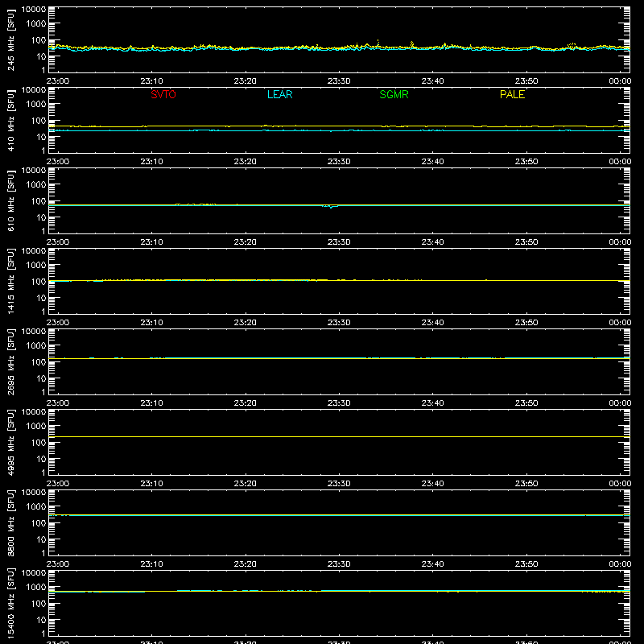
Task: Click the 23:50 time label under 610 MHz plot
Action: point(526,242)
